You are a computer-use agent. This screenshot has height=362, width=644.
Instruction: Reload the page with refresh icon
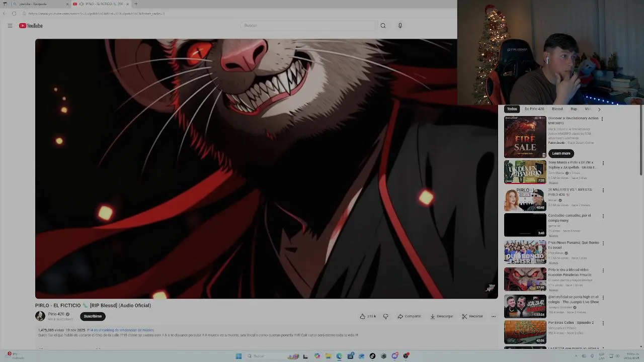14,14
